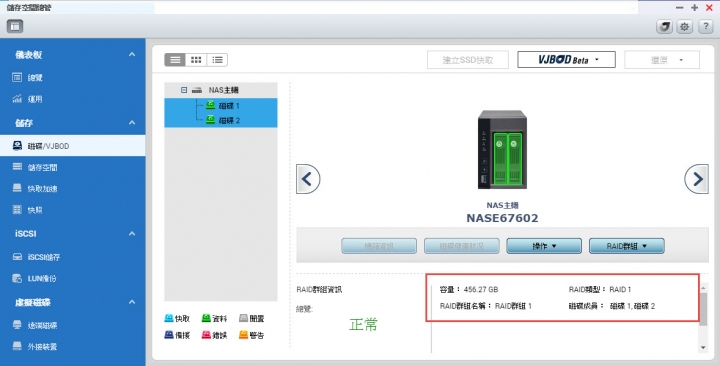Open the utilization chart item under 儀表板
The image size is (720, 366).
[73, 99]
